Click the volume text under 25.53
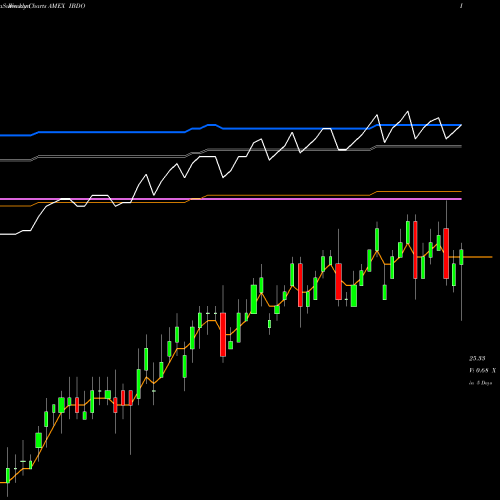Image resolution: width=500 pixels, height=500 pixels. pyautogui.click(x=482, y=370)
